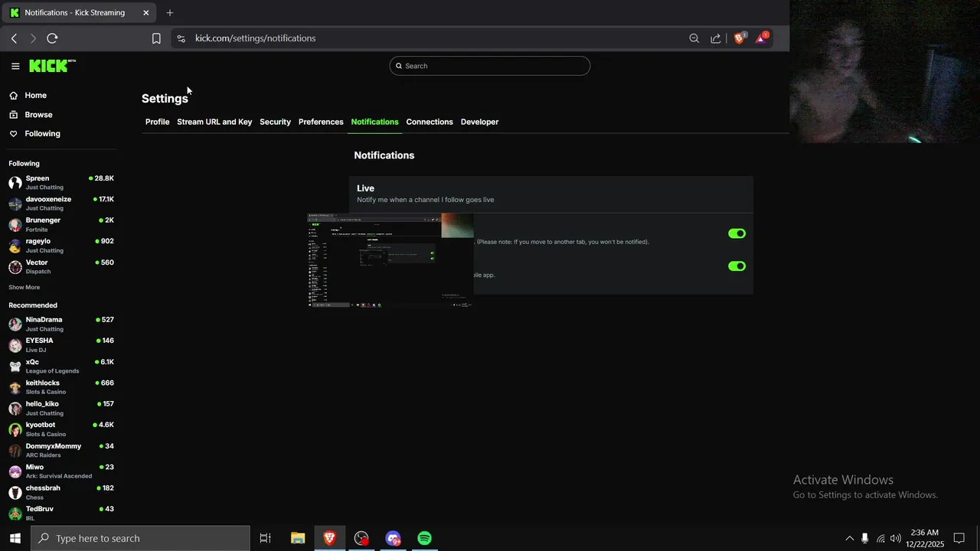Image resolution: width=980 pixels, height=551 pixels.
Task: Open the site settings icon in address bar
Action: (x=181, y=38)
